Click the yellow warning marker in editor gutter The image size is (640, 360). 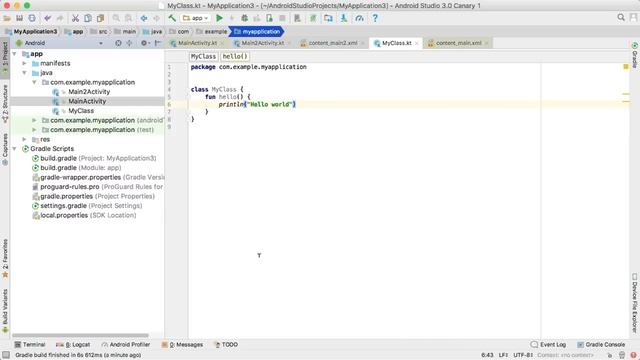click(x=626, y=67)
